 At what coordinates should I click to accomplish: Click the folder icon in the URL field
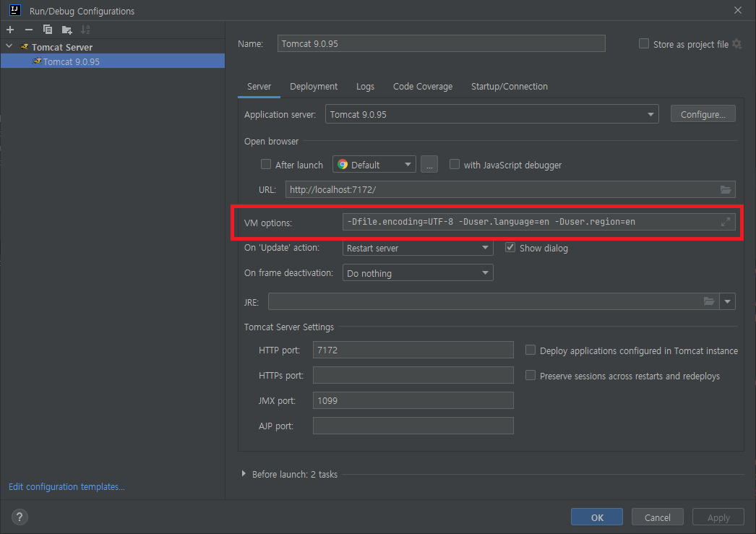726,189
